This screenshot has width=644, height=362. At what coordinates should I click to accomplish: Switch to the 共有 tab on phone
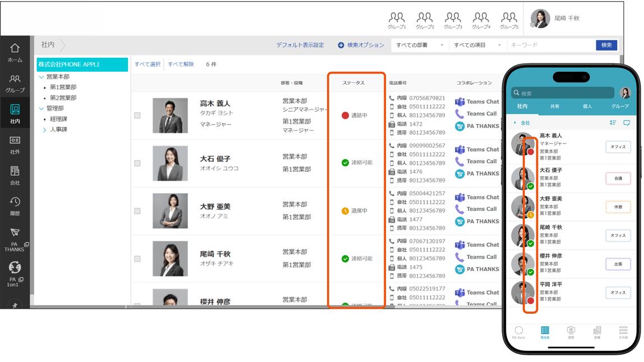pyautogui.click(x=555, y=106)
